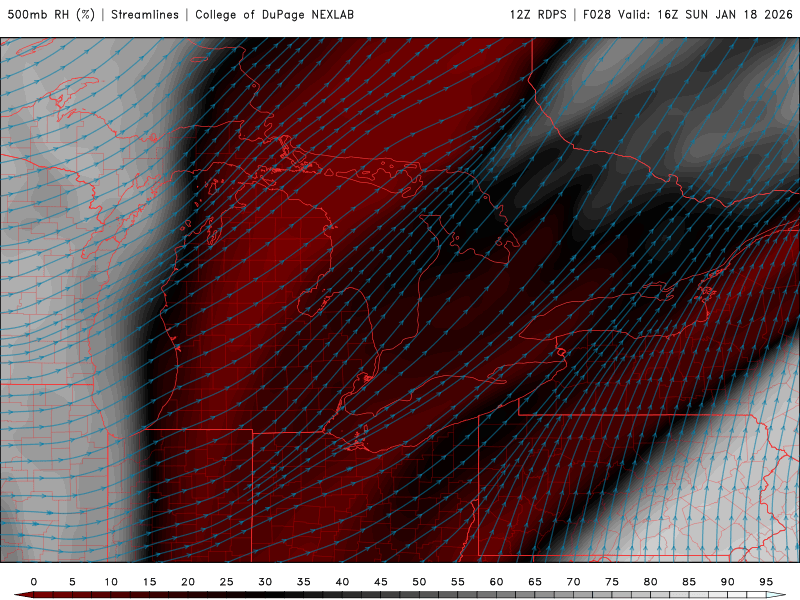Select the 90 label on the color scale

pyautogui.click(x=727, y=582)
